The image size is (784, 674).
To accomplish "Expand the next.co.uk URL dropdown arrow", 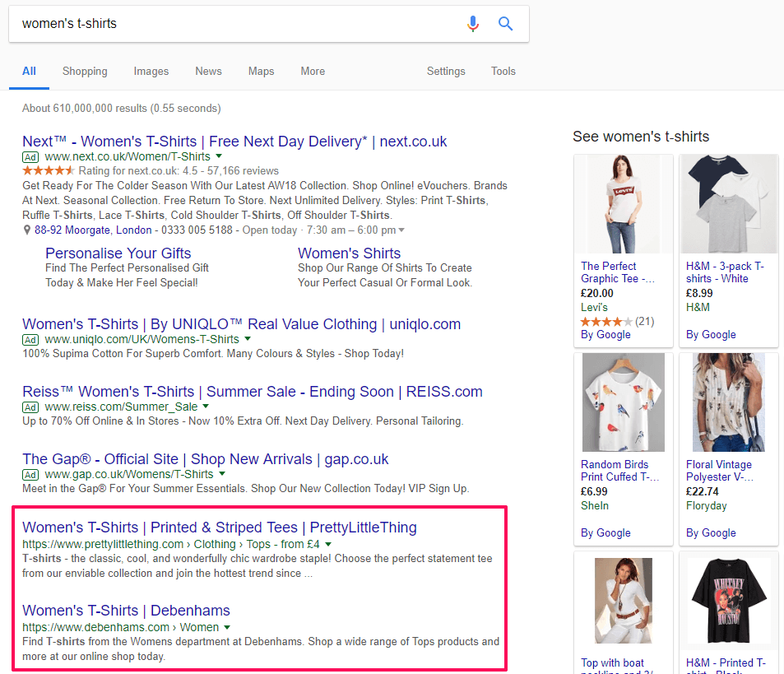I will 219,156.
